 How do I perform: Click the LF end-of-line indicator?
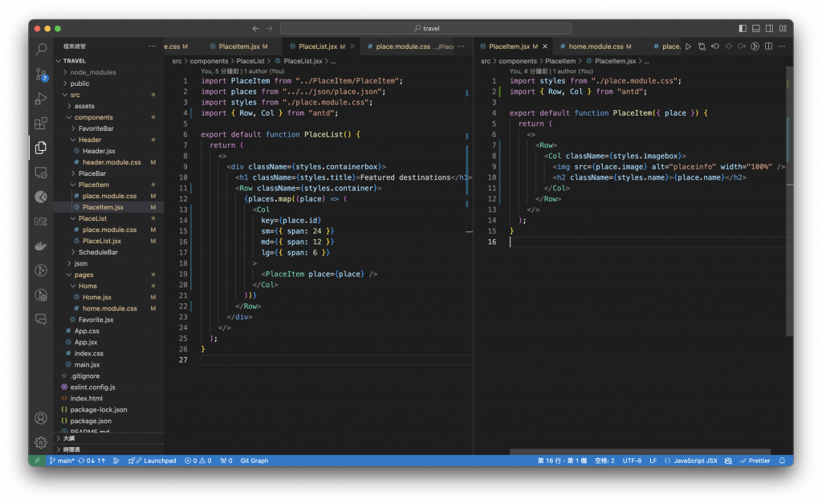pyautogui.click(x=653, y=461)
